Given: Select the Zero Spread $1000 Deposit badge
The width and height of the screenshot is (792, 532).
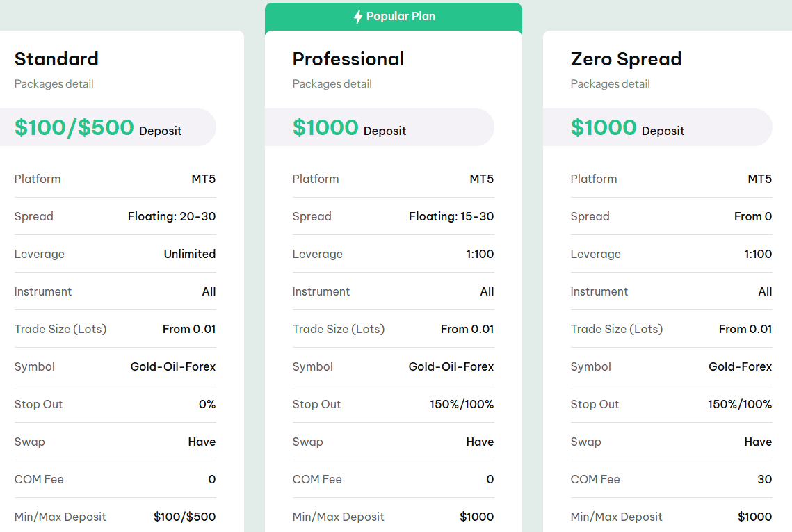Looking at the screenshot, I should (627, 128).
